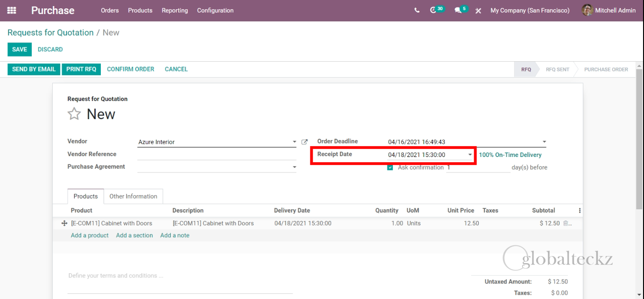Click the RFQ status stage
This screenshot has width=644, height=299.
coord(526,69)
